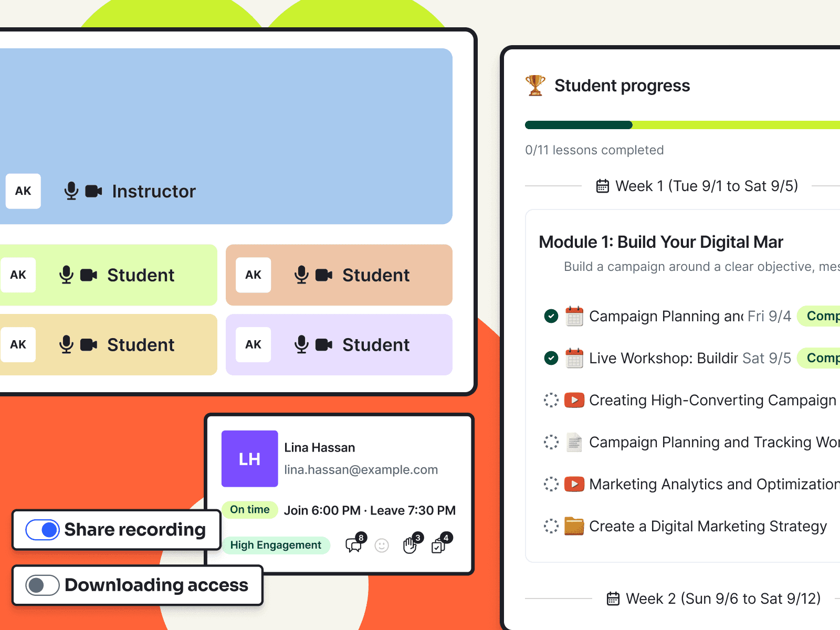Click the calendar icon next to Week 1
This screenshot has height=630, width=840.
coord(603,186)
